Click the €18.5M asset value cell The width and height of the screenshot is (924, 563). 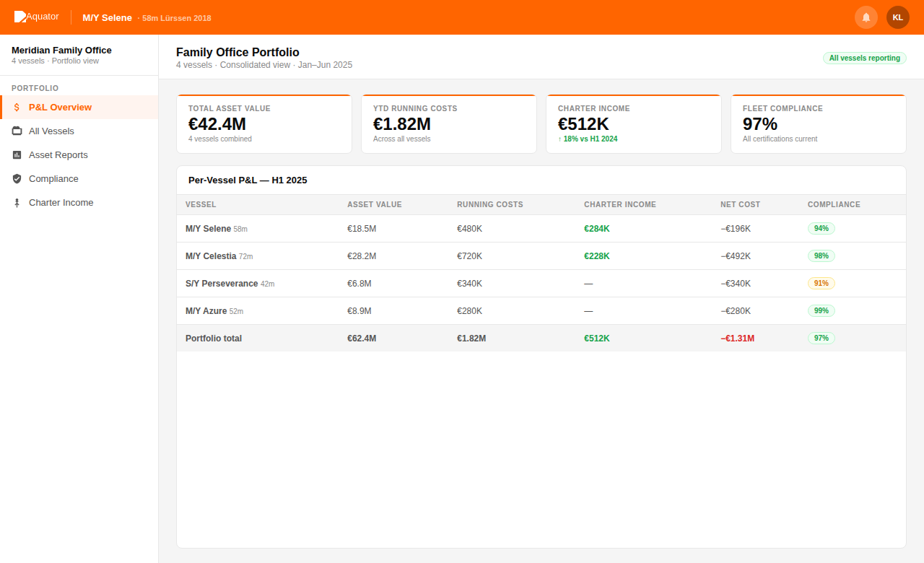tap(362, 229)
